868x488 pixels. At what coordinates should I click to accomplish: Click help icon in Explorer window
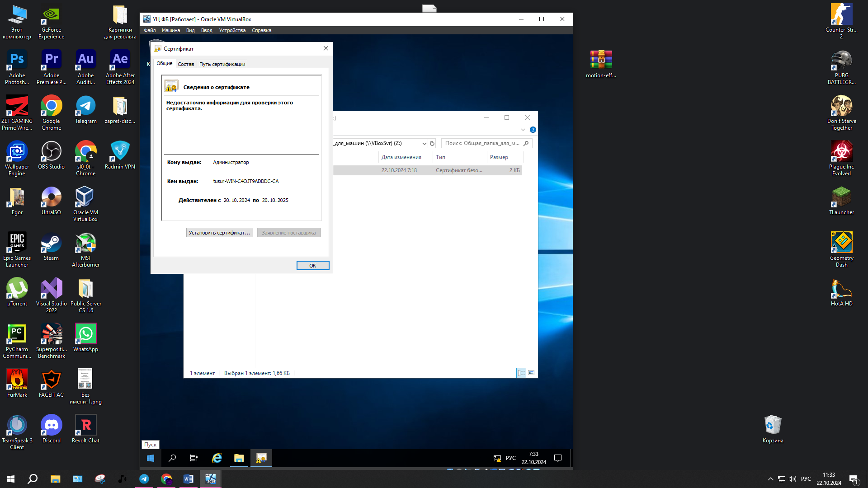pos(533,130)
